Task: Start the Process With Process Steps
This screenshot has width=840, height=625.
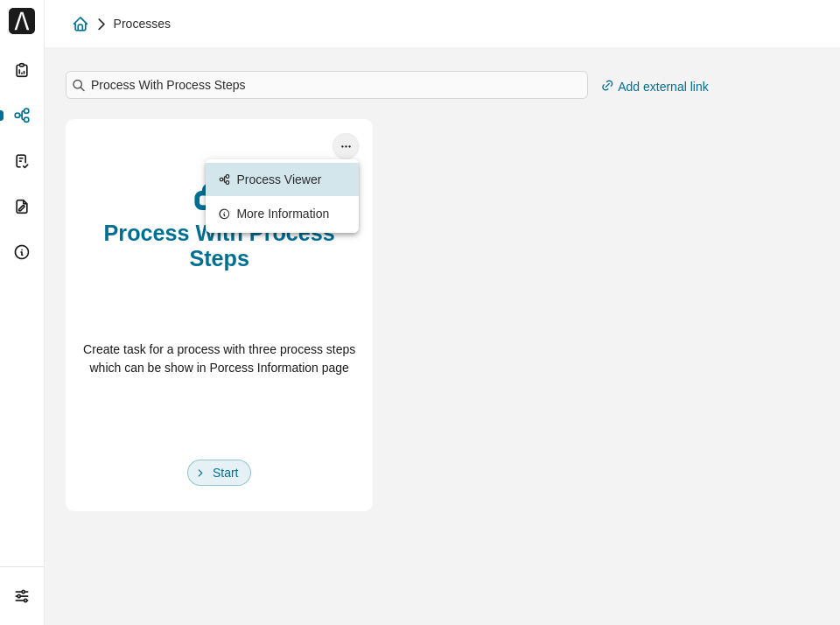Action: pyautogui.click(x=219, y=473)
